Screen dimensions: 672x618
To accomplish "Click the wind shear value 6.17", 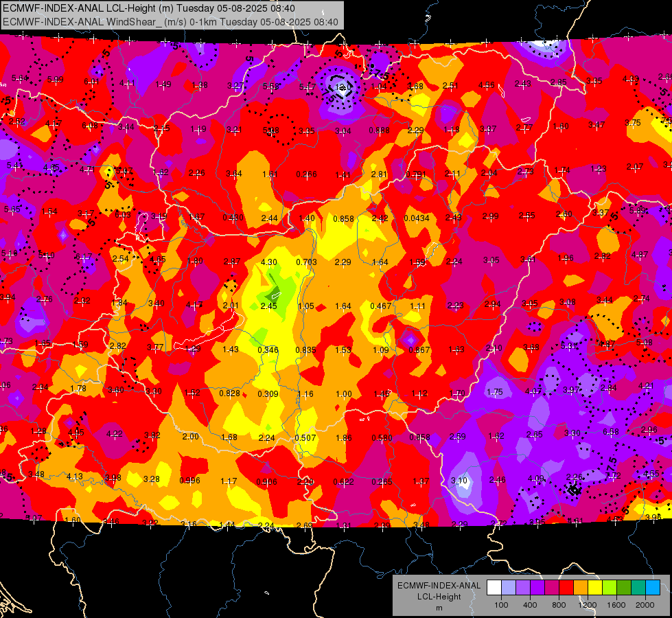I will pos(84,257).
